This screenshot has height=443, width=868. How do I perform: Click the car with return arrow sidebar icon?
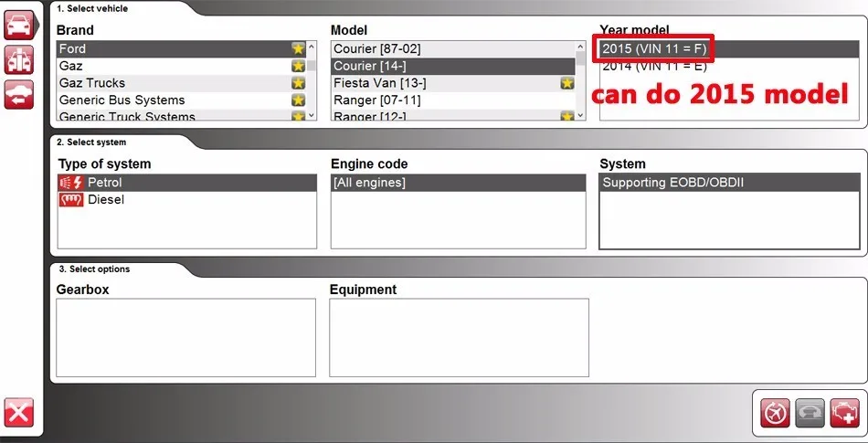[19, 95]
